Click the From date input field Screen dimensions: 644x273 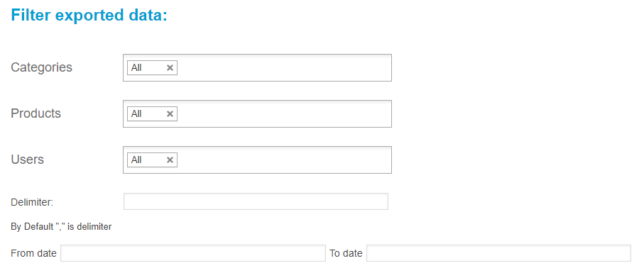pyautogui.click(x=193, y=253)
